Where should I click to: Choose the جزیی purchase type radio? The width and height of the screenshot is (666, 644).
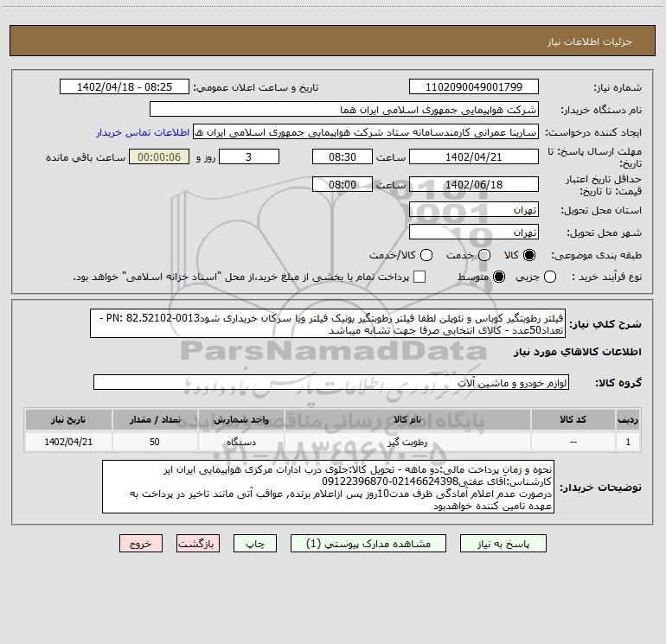coord(550,277)
